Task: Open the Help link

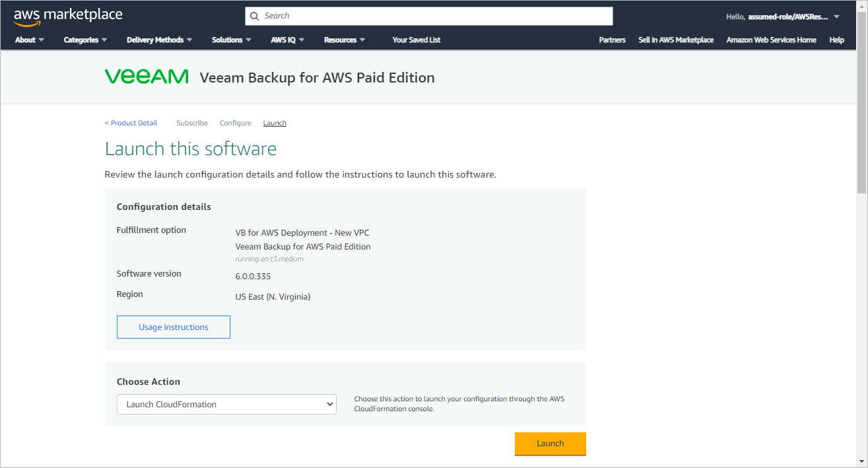Action: (x=836, y=40)
